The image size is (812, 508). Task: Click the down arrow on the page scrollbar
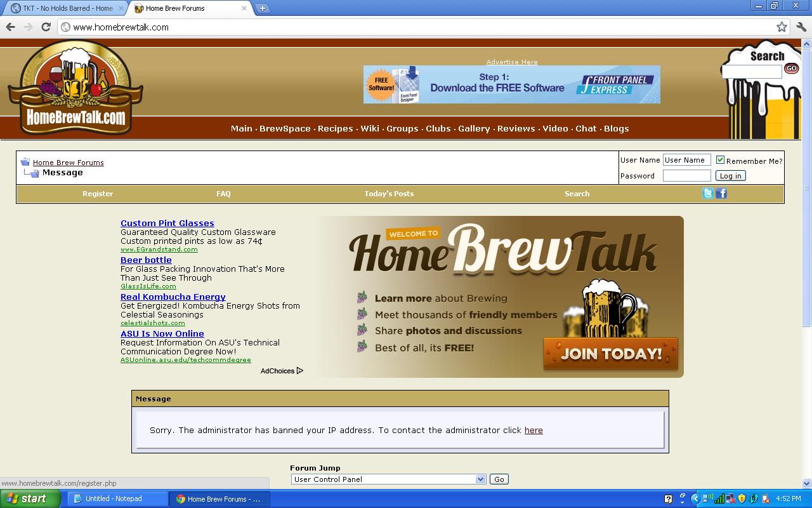tap(807, 483)
